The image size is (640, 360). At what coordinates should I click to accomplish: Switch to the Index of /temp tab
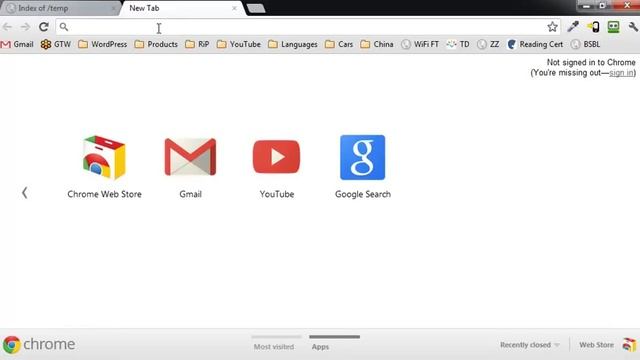pyautogui.click(x=59, y=8)
